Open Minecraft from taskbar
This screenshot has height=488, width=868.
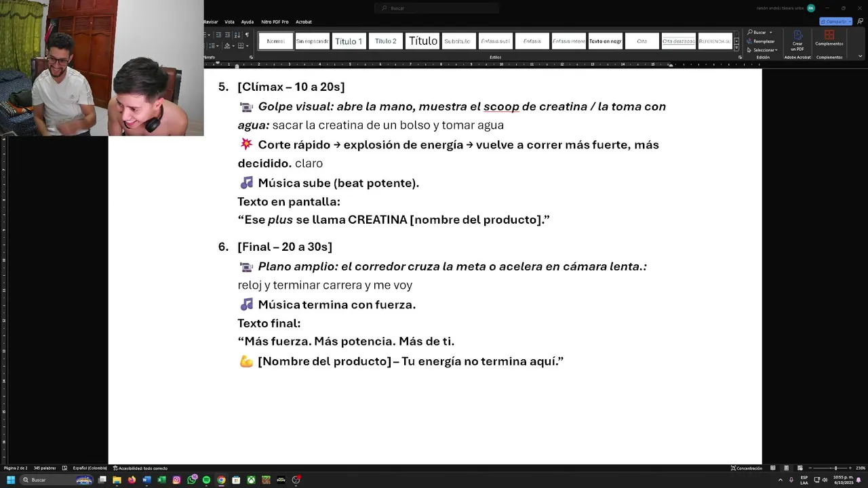[266, 480]
